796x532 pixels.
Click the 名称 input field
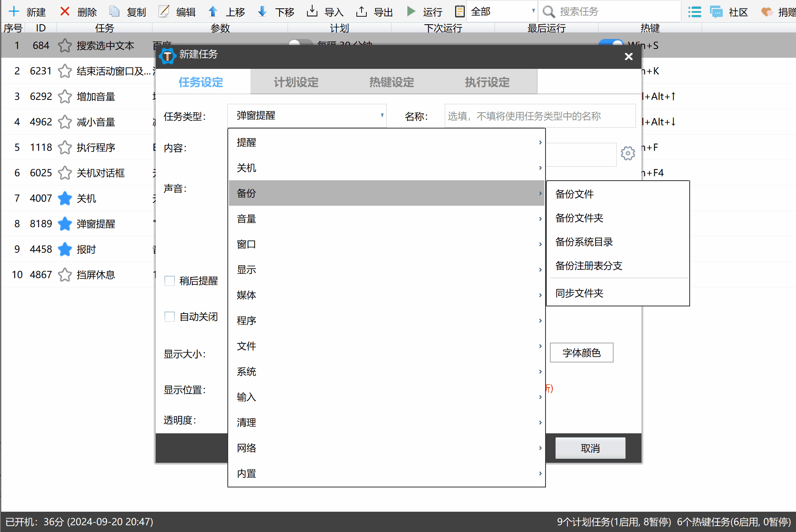coord(540,116)
